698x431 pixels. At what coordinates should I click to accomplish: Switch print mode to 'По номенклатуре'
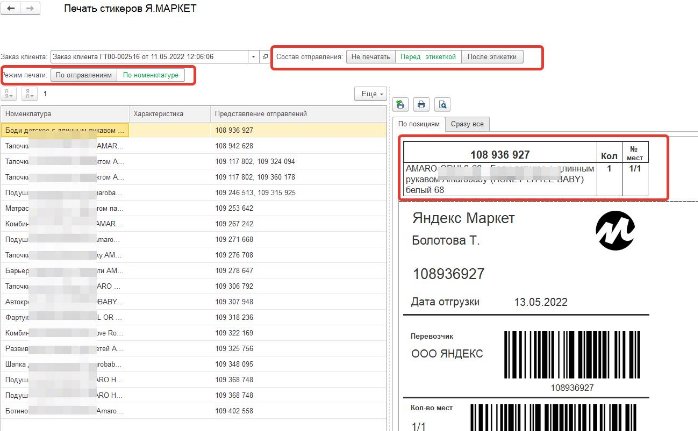tap(151, 75)
